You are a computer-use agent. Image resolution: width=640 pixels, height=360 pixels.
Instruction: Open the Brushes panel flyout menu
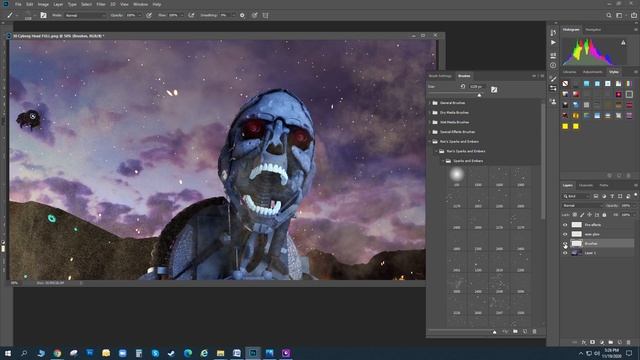[x=542, y=76]
